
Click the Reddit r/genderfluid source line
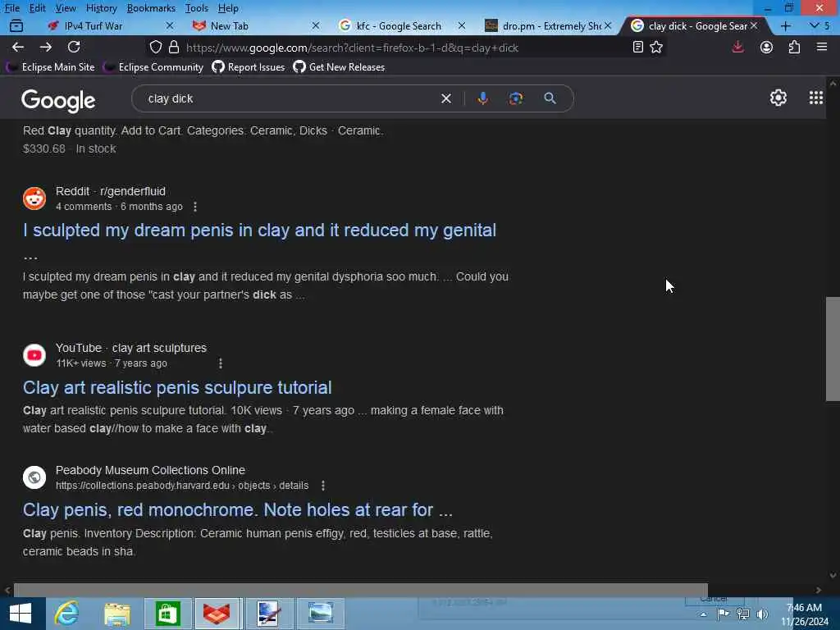tap(111, 191)
